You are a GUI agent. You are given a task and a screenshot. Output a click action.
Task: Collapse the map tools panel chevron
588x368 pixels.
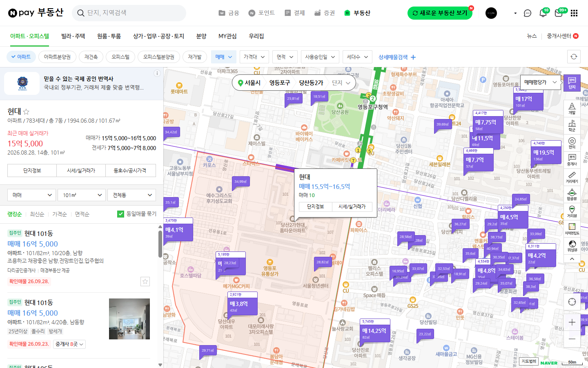coord(572,259)
